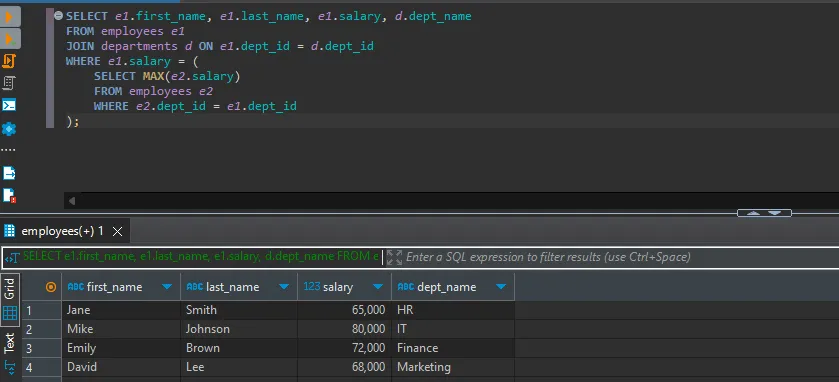
Task: Click the cell containing David
Action: pos(121,368)
